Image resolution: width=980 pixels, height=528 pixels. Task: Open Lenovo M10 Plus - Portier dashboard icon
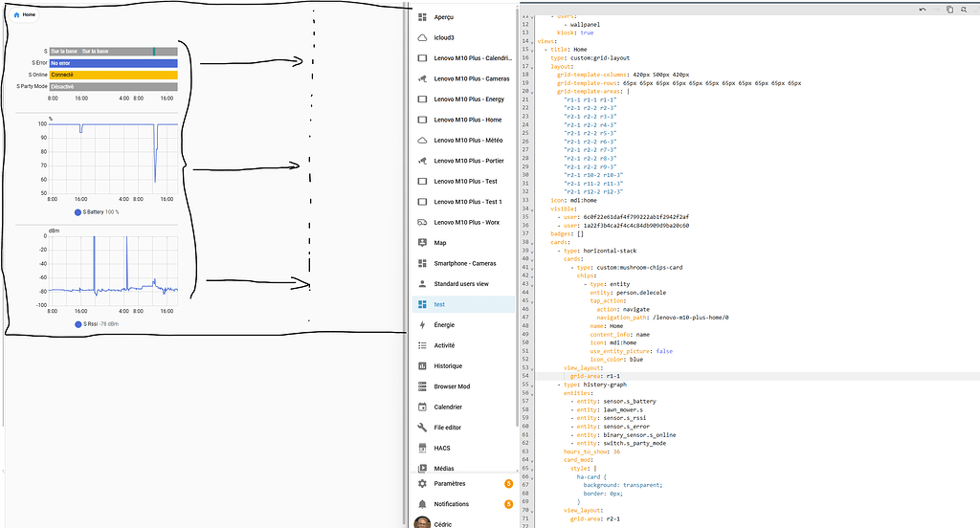(422, 161)
